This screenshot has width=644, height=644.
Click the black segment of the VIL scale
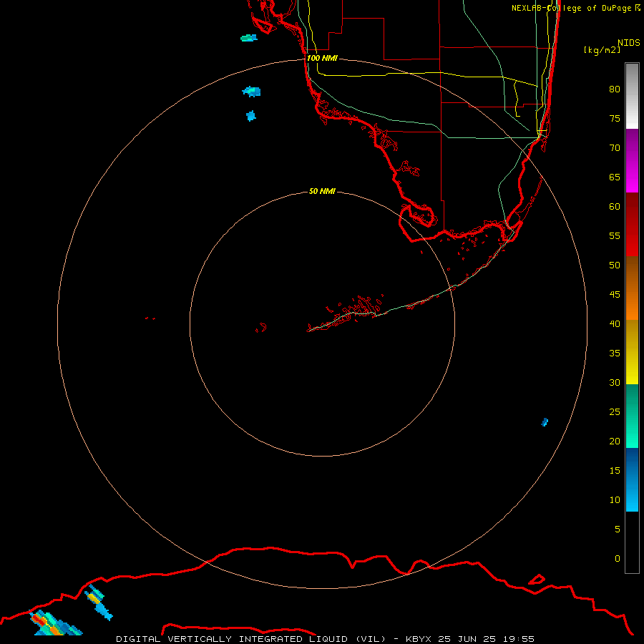(632, 542)
